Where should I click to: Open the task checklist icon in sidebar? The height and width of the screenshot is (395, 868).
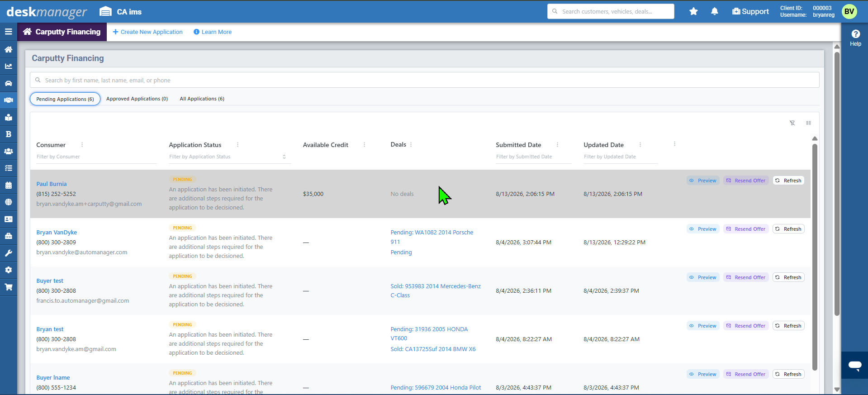[x=8, y=168]
